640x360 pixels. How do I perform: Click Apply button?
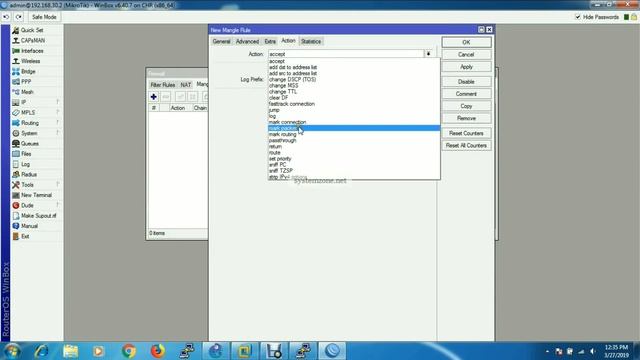[x=466, y=67]
